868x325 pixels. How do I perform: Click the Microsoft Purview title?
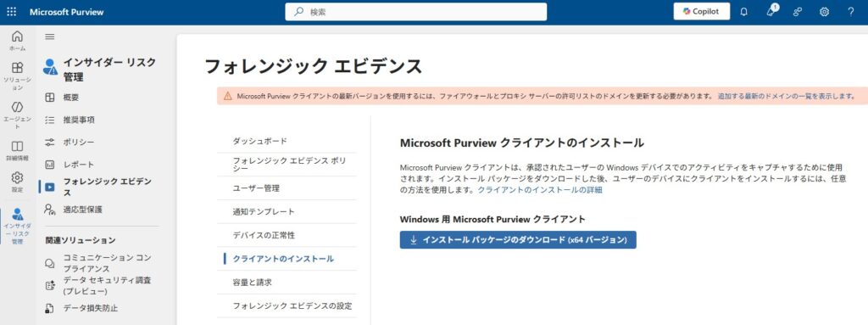coord(66,12)
